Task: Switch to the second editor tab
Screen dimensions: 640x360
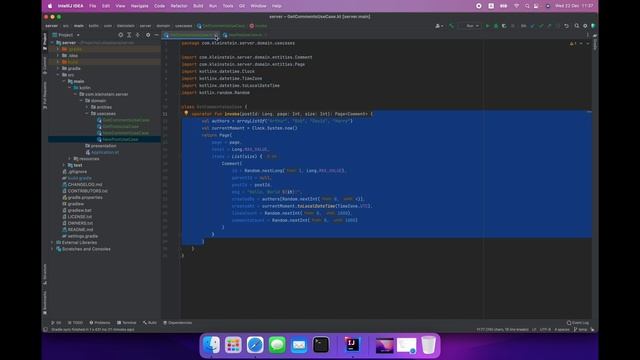Action: 245,35
